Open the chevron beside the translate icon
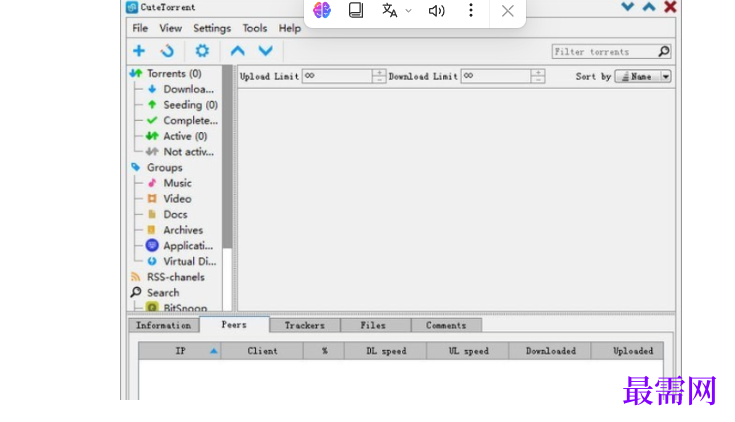Viewport: 735px width, 422px height. (x=408, y=11)
